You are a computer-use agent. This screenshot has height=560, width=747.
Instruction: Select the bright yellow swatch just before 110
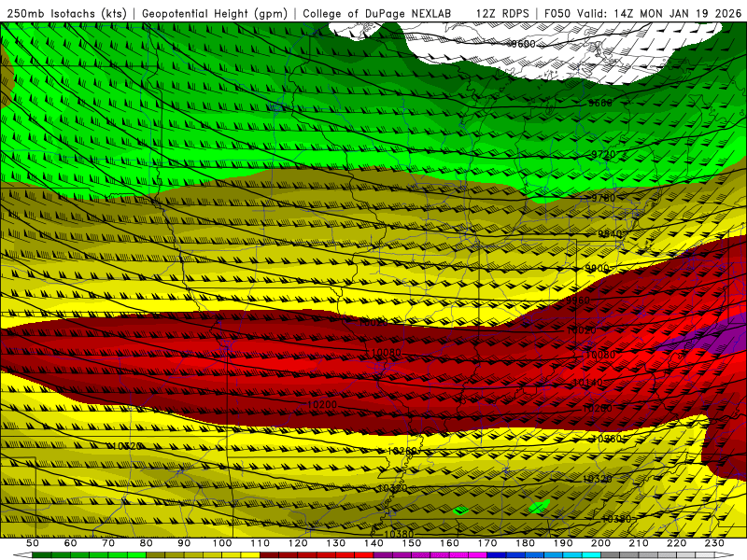pos(250,555)
